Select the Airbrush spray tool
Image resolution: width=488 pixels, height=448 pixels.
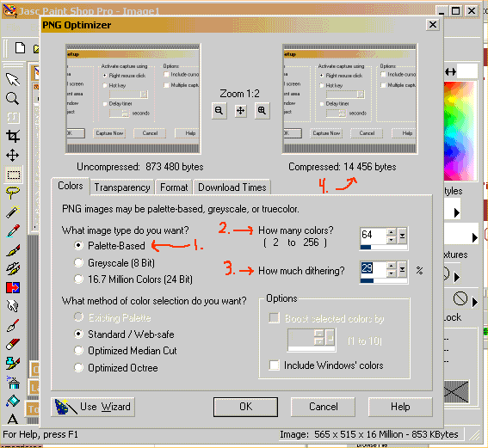13,383
